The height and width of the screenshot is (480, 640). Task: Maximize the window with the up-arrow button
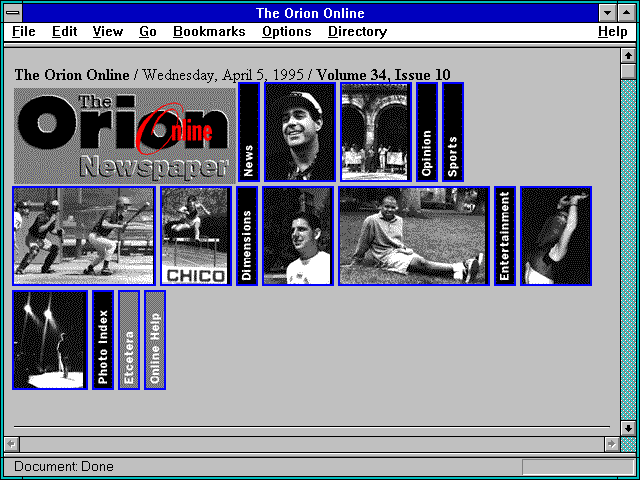coord(627,13)
